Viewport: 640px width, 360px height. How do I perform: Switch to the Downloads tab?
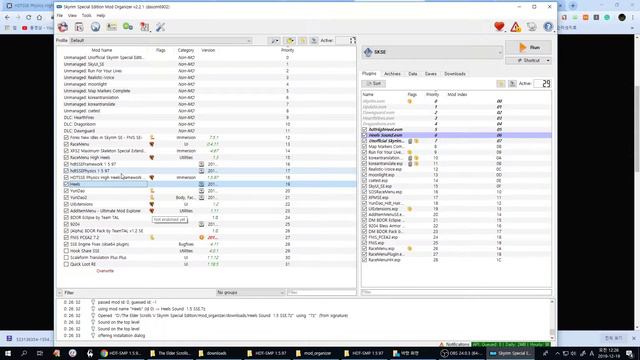(455, 74)
